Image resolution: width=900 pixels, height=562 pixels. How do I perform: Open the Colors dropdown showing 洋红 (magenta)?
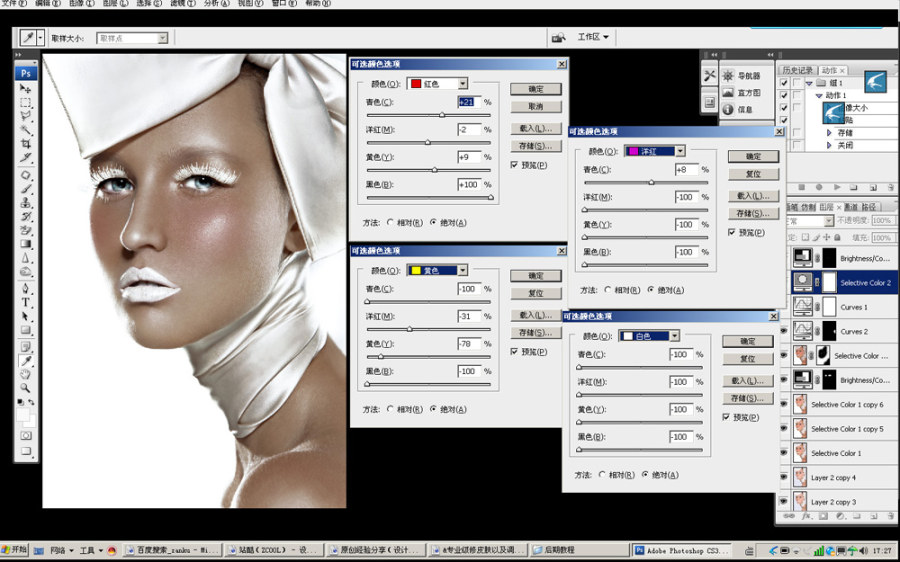[x=654, y=152]
